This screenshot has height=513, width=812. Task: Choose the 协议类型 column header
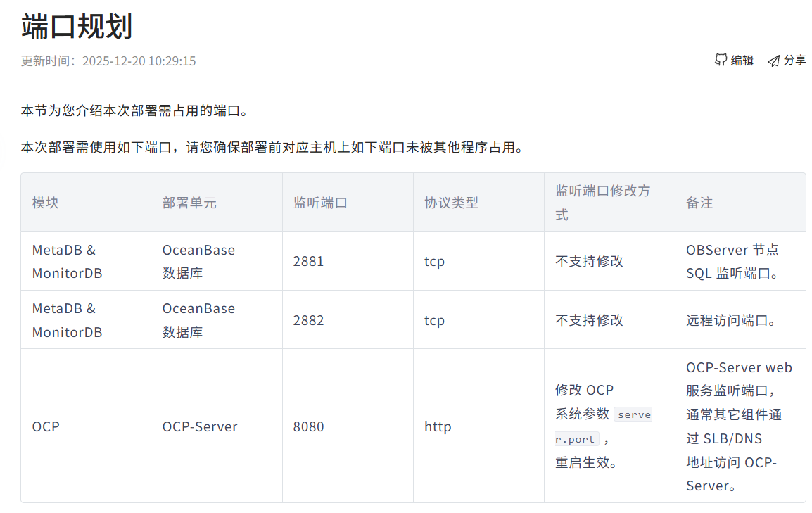451,203
